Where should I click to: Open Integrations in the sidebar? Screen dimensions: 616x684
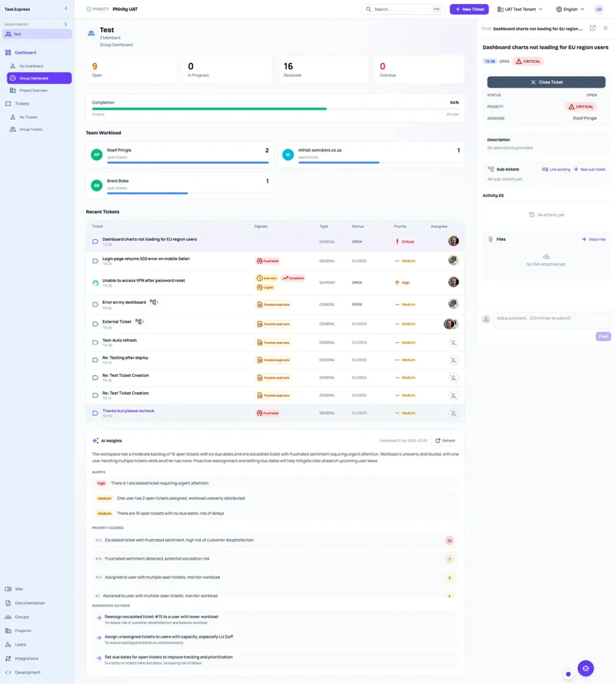click(x=27, y=659)
